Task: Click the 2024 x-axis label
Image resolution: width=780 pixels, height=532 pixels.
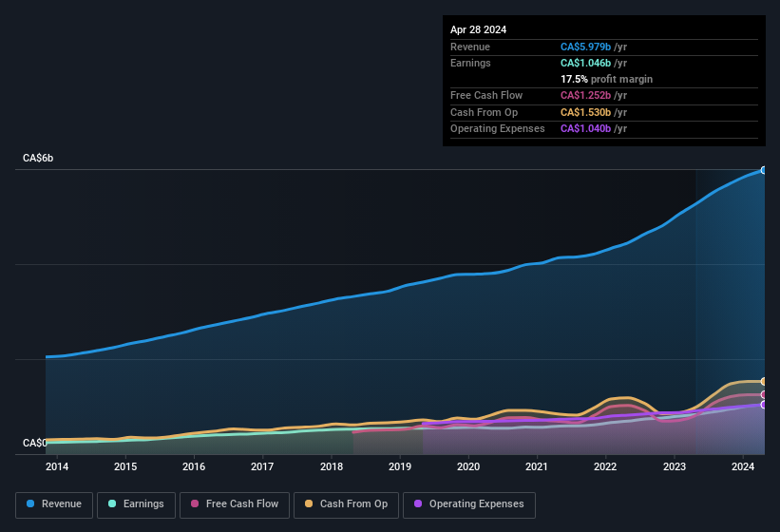Action: click(743, 466)
